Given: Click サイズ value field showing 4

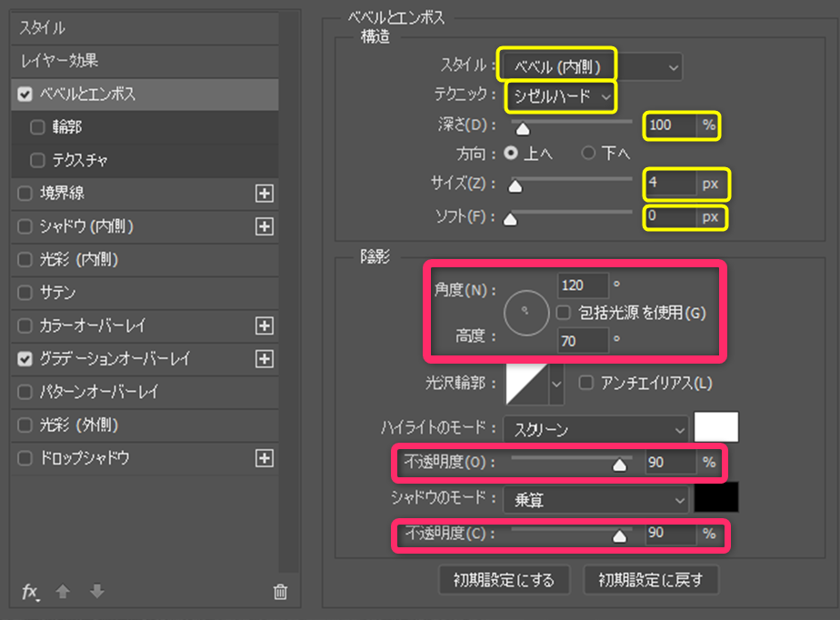Looking at the screenshot, I should pos(671,184).
